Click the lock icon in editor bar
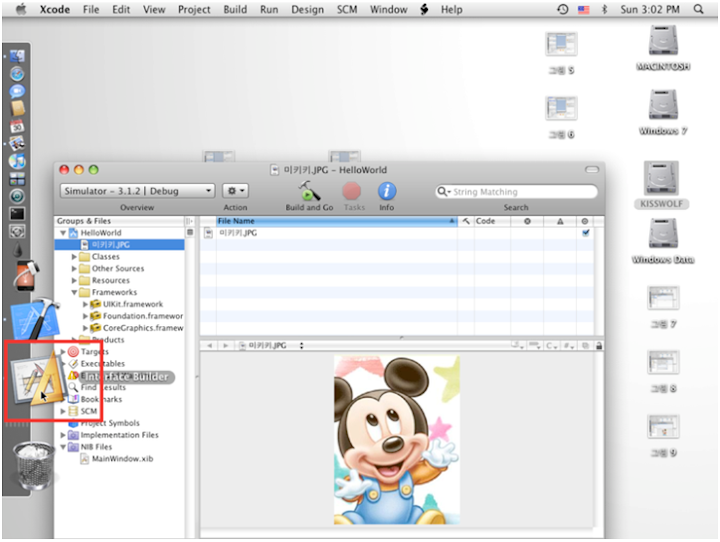The image size is (720, 542). click(x=598, y=345)
